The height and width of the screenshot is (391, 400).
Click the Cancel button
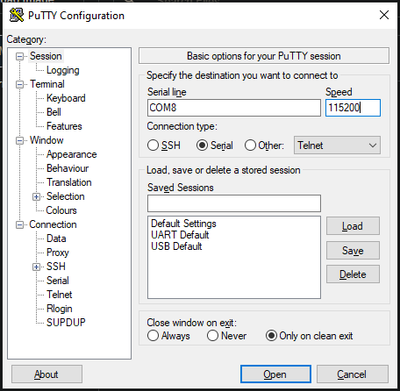point(352,374)
